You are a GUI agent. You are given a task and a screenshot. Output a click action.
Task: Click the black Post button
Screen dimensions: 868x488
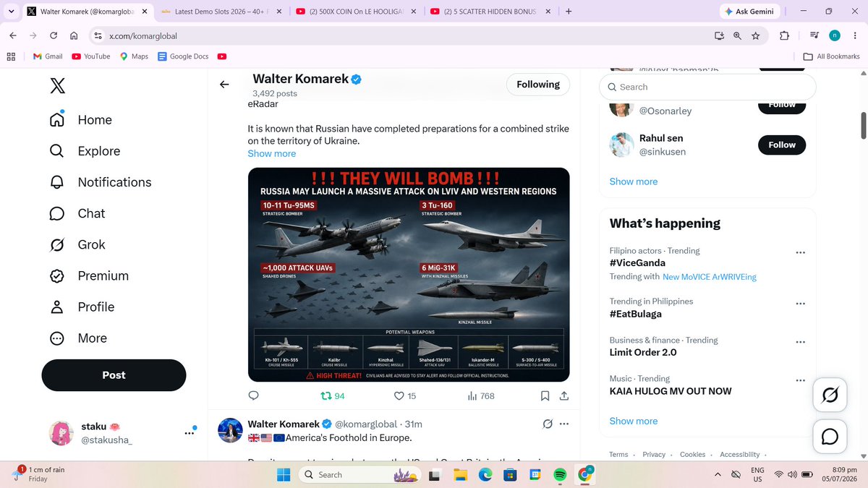coord(114,375)
